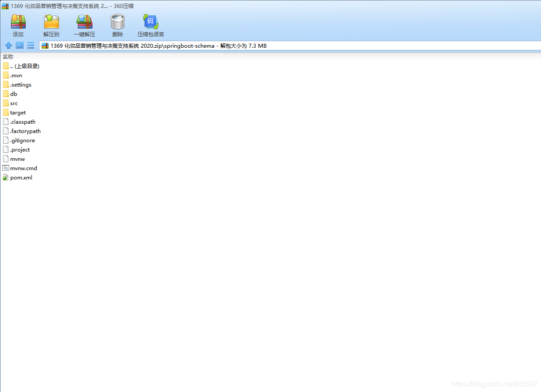Select the '.gitignore' file name
This screenshot has width=541, height=392.
tap(23, 141)
